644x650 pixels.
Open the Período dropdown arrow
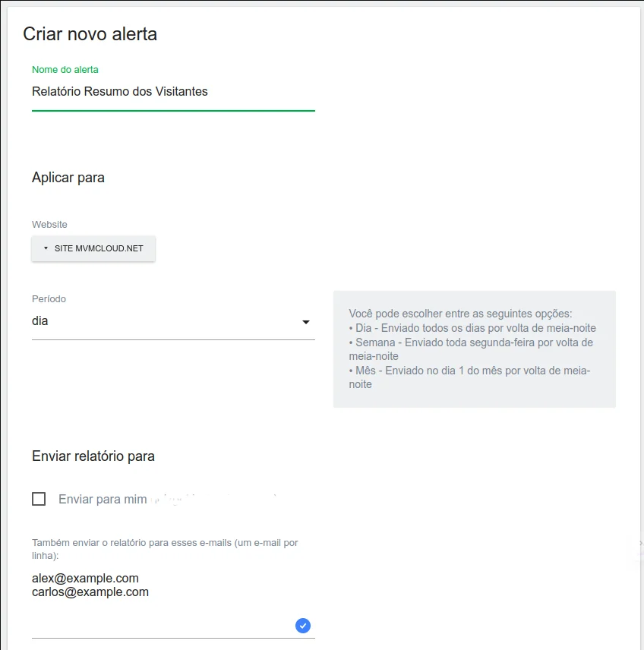(x=306, y=322)
